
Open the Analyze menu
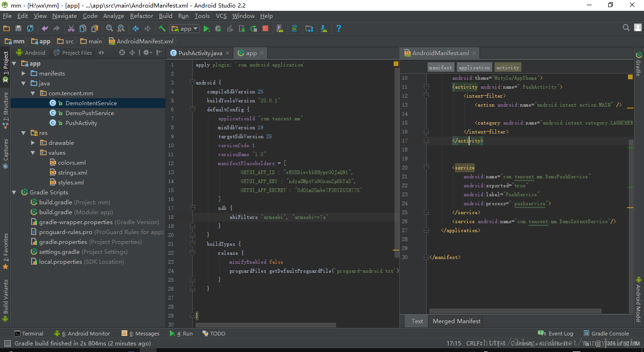pos(114,16)
